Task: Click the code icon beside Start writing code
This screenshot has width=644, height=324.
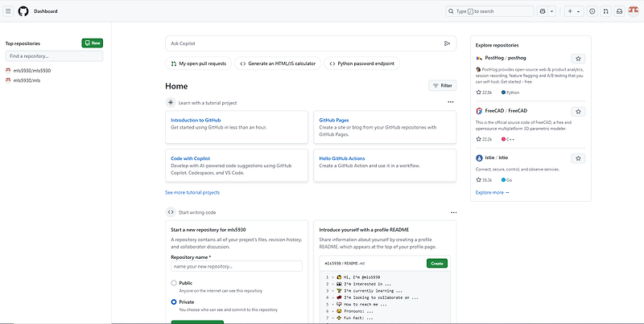Action: pos(171,212)
